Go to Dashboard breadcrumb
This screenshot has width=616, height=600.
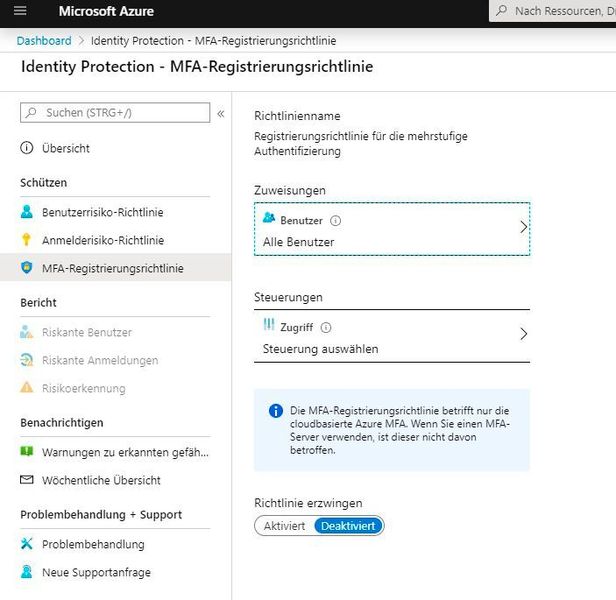44,41
